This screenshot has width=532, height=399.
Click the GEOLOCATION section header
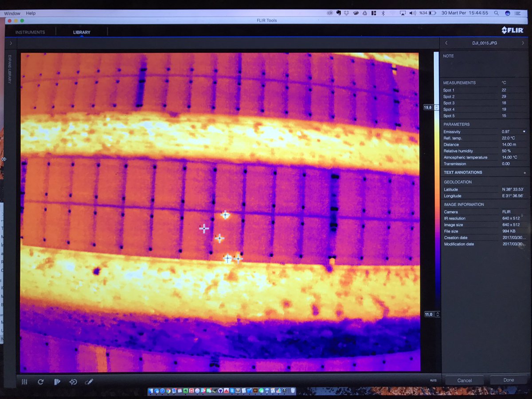click(458, 182)
